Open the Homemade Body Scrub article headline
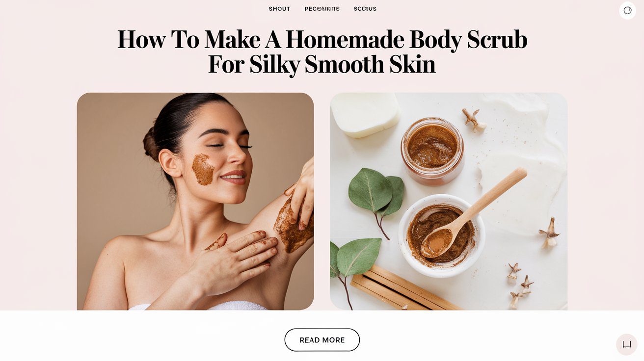644x361 pixels. (x=322, y=52)
